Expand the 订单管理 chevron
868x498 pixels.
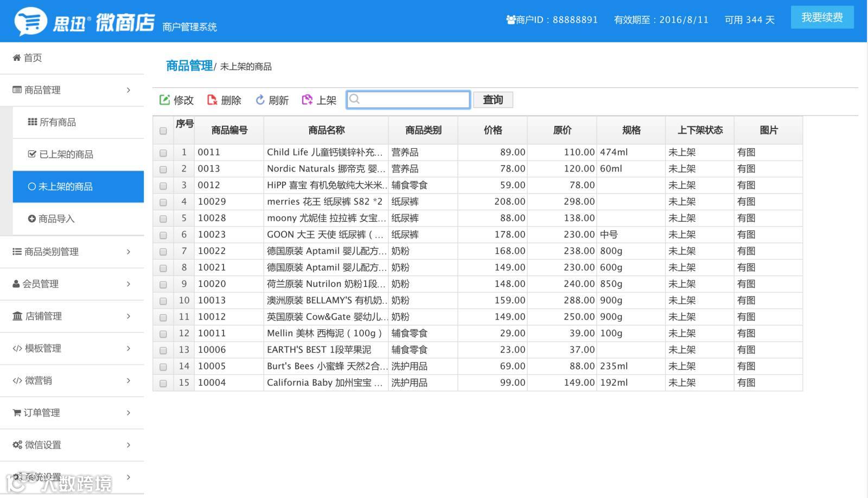coord(129,413)
